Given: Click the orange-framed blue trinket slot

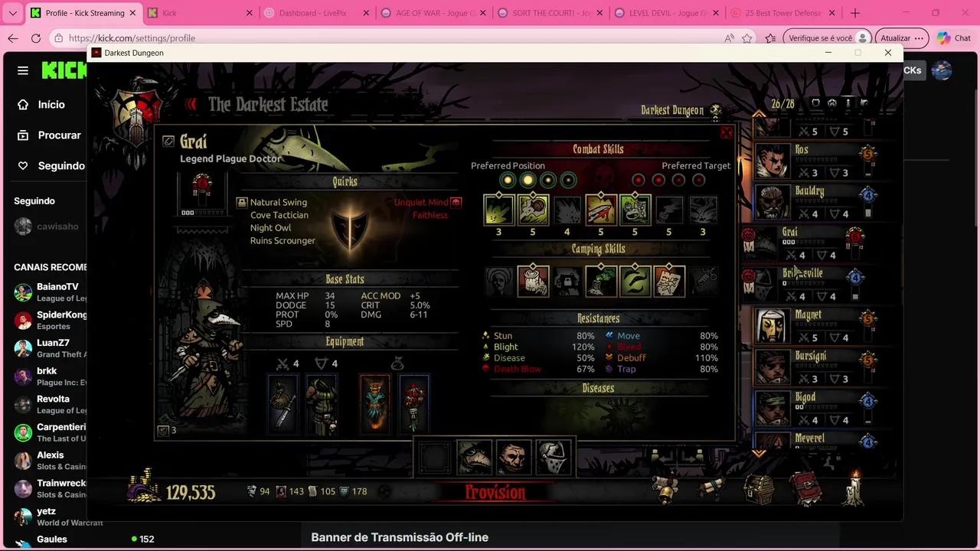Looking at the screenshot, I should point(375,404).
